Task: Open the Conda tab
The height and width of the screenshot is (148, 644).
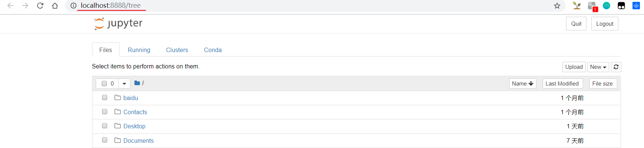Action: click(x=213, y=50)
